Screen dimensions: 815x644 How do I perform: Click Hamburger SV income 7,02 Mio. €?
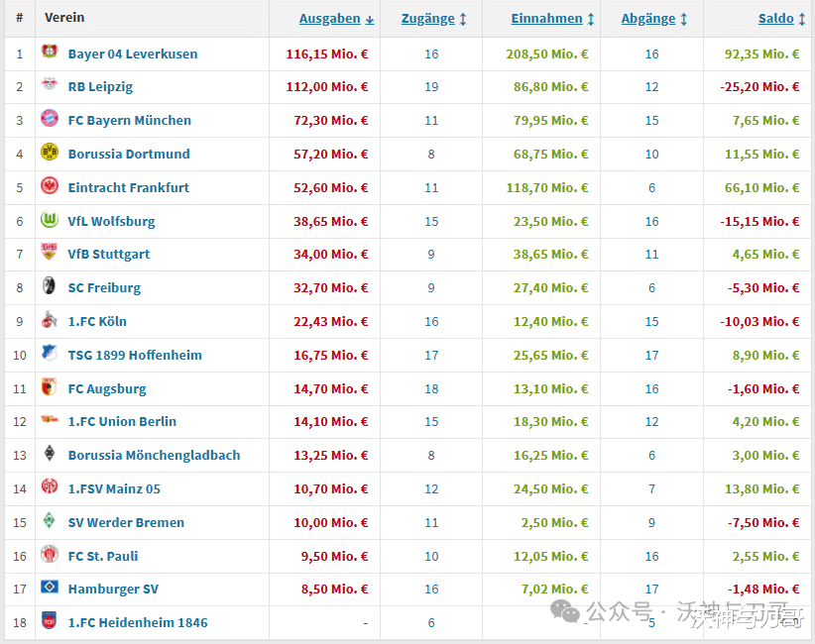[x=554, y=590]
